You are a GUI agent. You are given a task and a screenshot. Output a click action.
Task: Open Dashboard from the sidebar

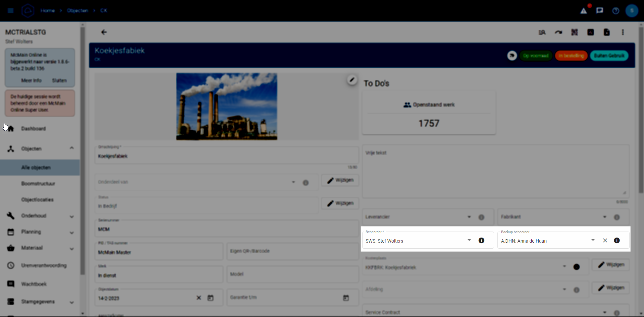tap(34, 129)
